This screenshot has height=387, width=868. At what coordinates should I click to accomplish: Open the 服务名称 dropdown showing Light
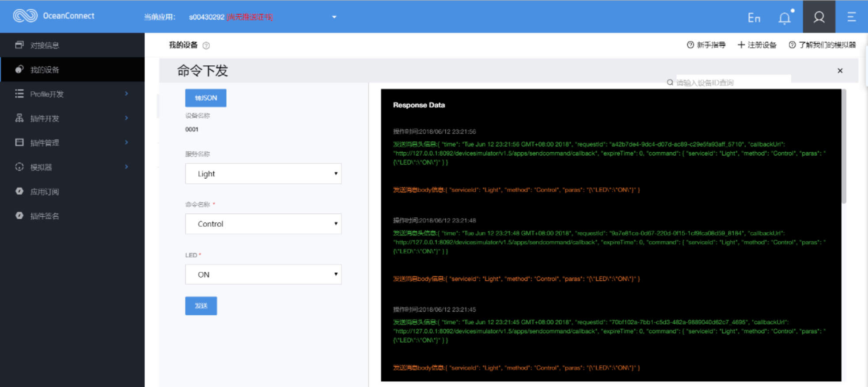[263, 174]
